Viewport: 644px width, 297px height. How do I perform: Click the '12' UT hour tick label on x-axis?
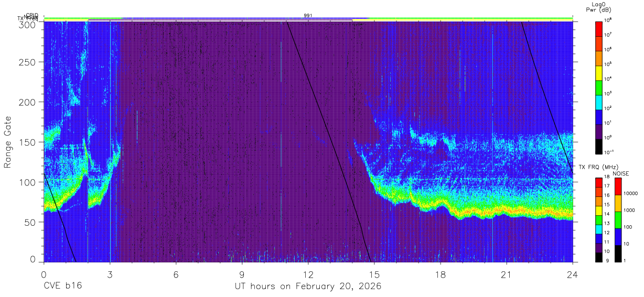coord(308,274)
